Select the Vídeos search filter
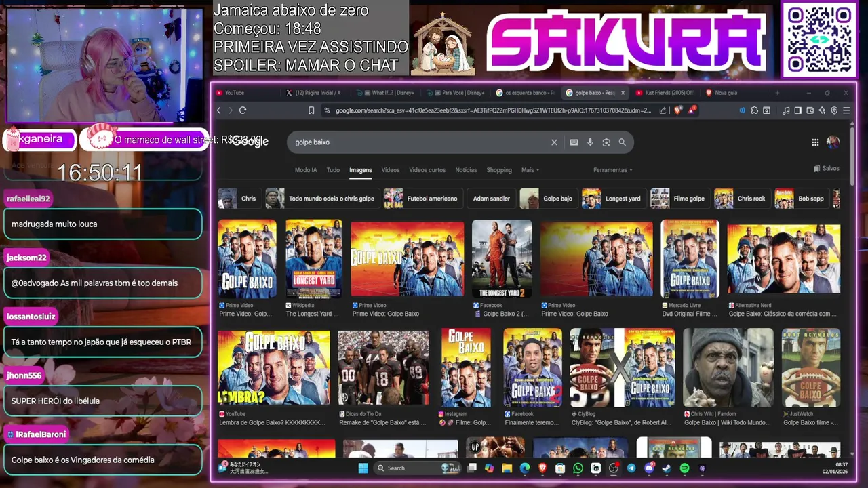The image size is (868, 488). click(391, 170)
